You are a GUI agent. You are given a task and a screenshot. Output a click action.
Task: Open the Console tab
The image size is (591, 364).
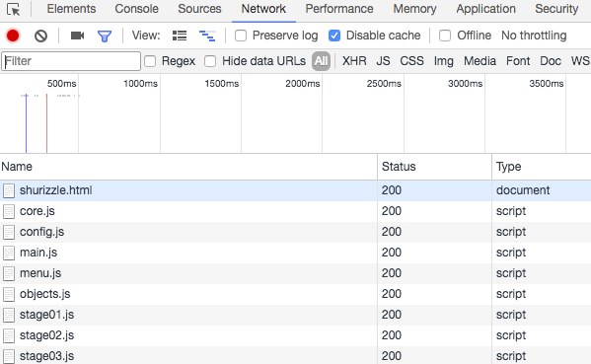[x=136, y=9]
